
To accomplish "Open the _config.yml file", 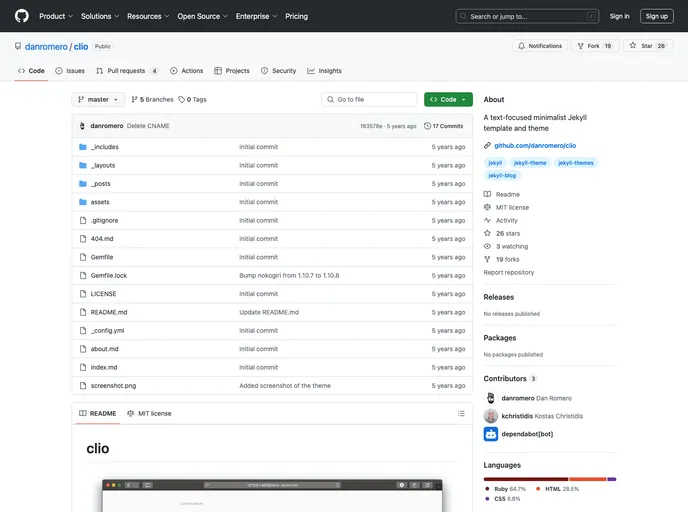I will click(107, 331).
